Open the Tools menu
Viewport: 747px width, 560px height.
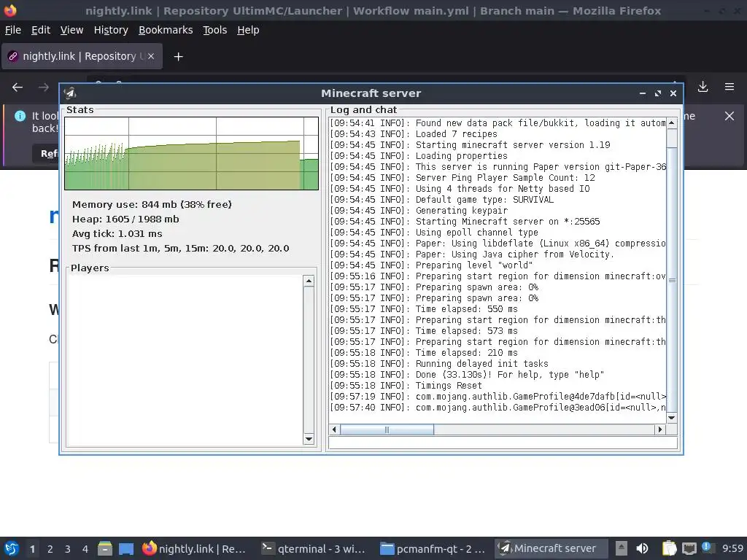coord(215,30)
